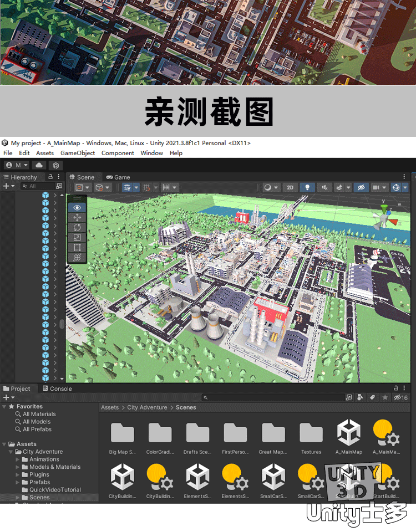This screenshot has height=532, width=416.
Task: Collapse the Assets tree root
Action: (4, 444)
